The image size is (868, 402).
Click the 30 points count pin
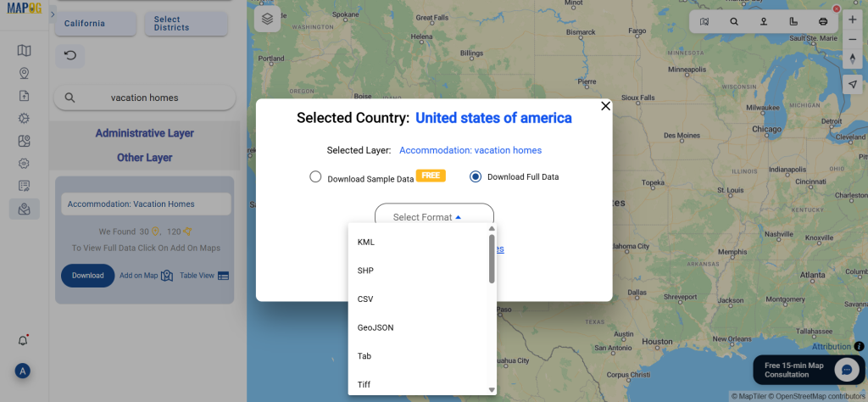[x=156, y=232]
